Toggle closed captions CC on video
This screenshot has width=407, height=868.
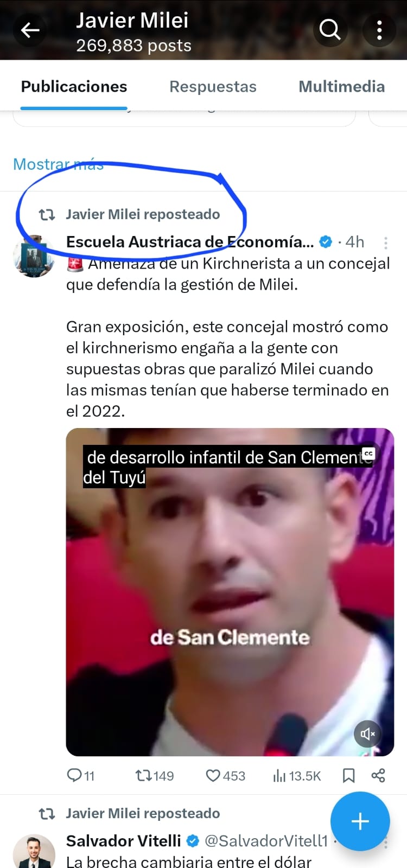click(x=368, y=454)
